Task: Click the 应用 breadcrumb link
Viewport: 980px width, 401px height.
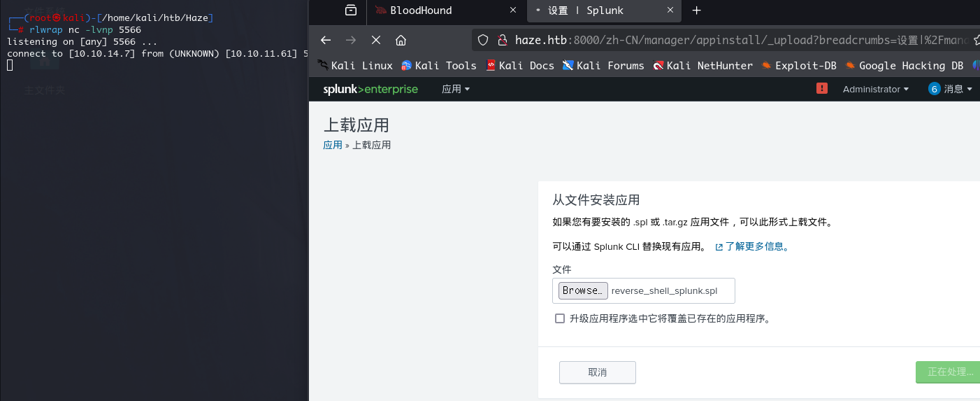Action: (x=333, y=145)
